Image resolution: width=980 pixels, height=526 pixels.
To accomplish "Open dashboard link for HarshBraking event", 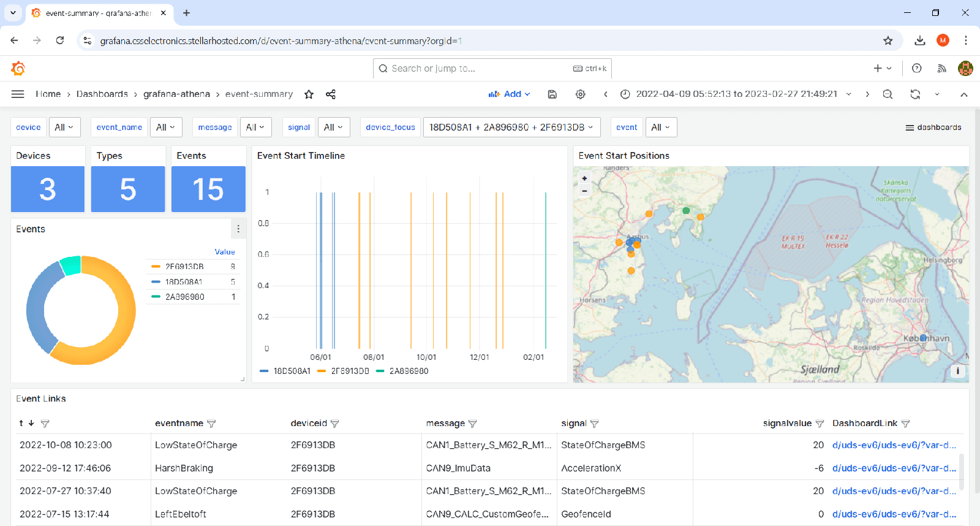I will [x=894, y=468].
